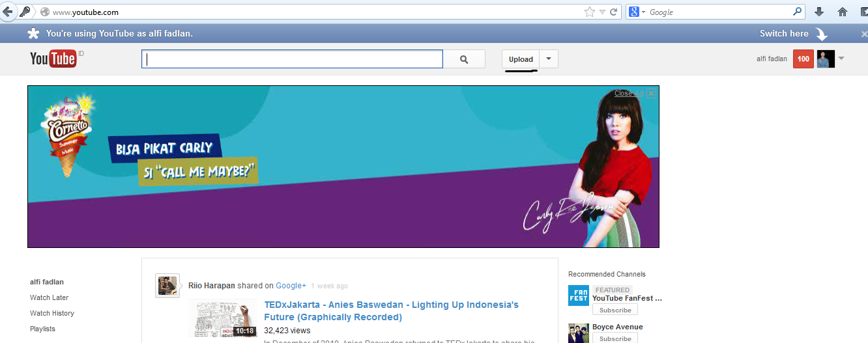Go to the browser home page icon
This screenshot has width=868, height=343.
[x=843, y=12]
